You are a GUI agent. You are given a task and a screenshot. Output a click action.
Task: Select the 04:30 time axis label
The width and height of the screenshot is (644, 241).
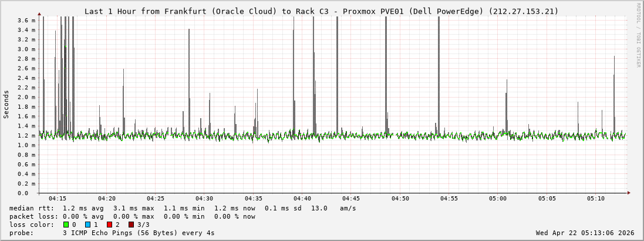(204, 199)
